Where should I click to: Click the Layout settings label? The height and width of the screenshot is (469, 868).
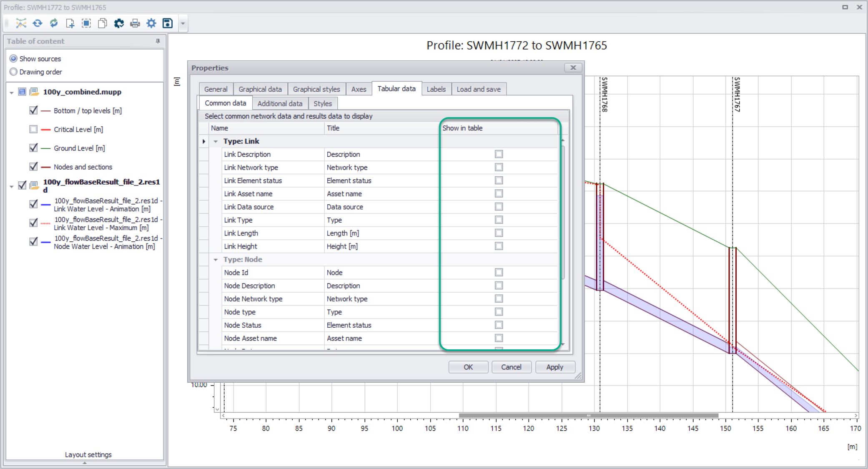[88, 454]
